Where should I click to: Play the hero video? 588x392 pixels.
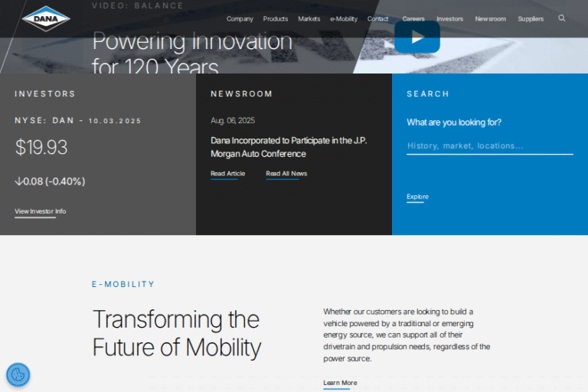(x=417, y=38)
